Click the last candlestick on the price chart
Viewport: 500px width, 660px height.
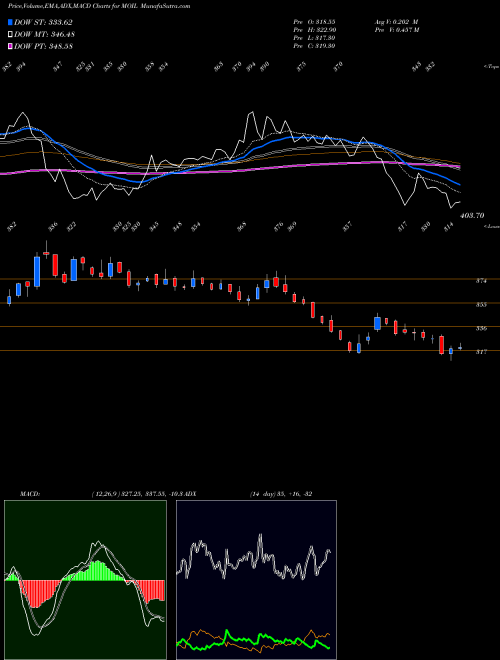click(x=460, y=347)
